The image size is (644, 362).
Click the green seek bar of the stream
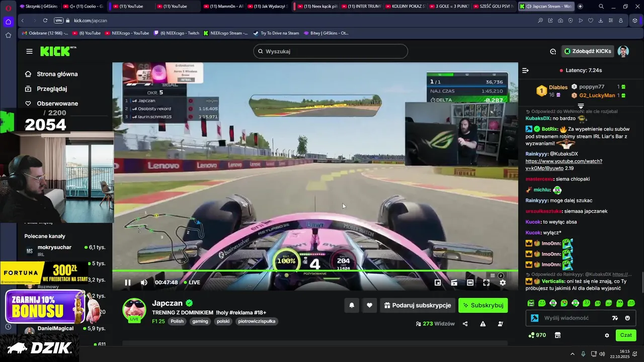point(315,271)
